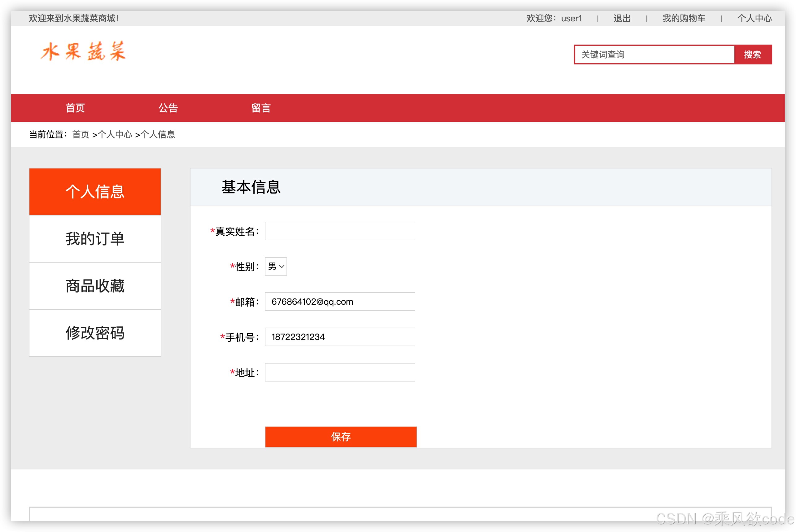
Task: Select the empty 地址 address field
Action: 340,372
